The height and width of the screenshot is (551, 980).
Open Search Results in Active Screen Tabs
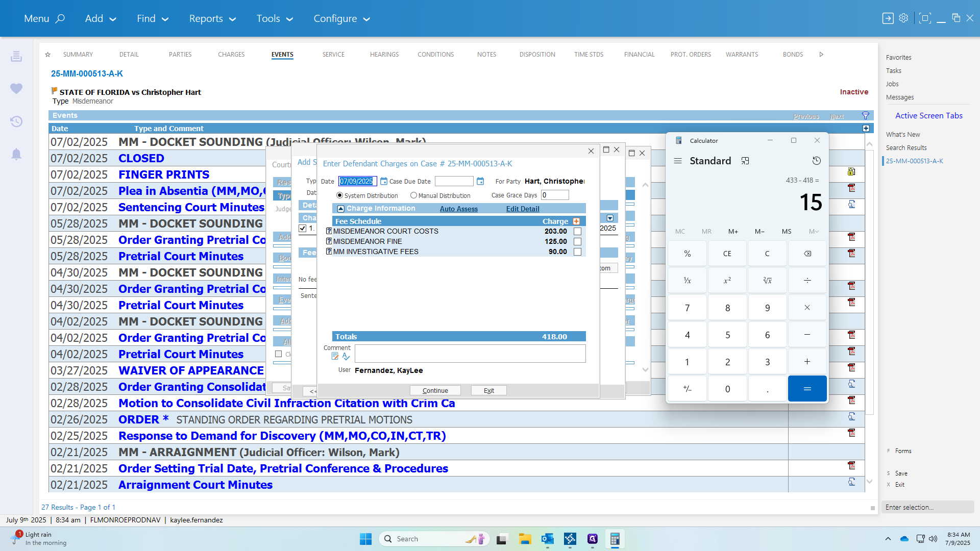(x=906, y=147)
